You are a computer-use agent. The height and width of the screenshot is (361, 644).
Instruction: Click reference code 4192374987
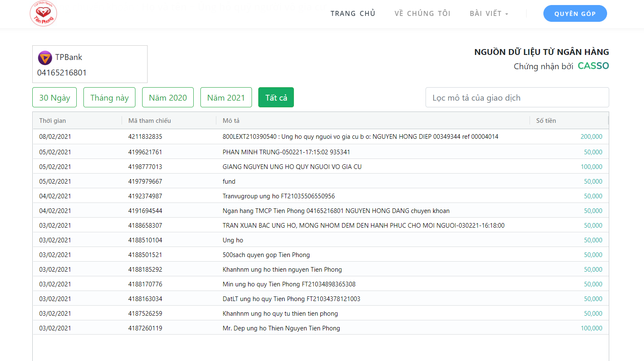(x=145, y=196)
